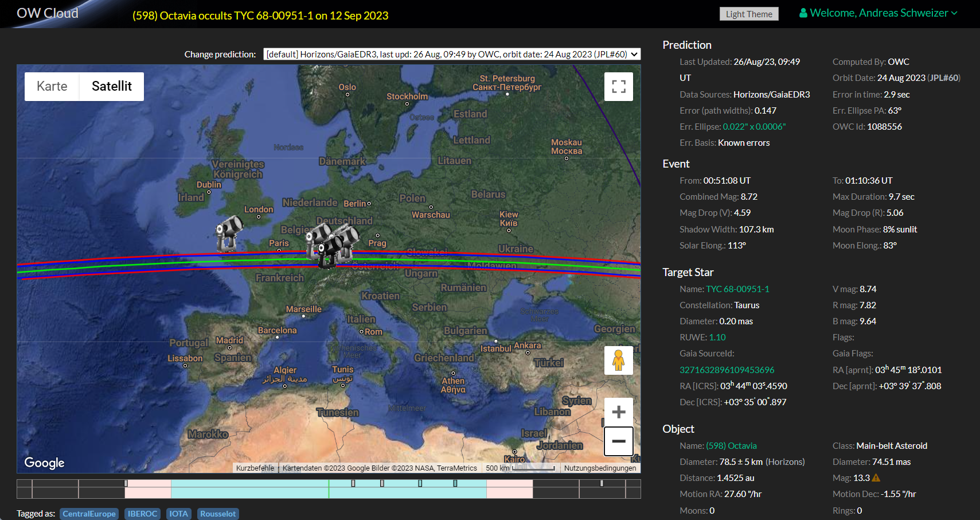The height and width of the screenshot is (520, 980).
Task: Zoom out of the map
Action: 618,441
